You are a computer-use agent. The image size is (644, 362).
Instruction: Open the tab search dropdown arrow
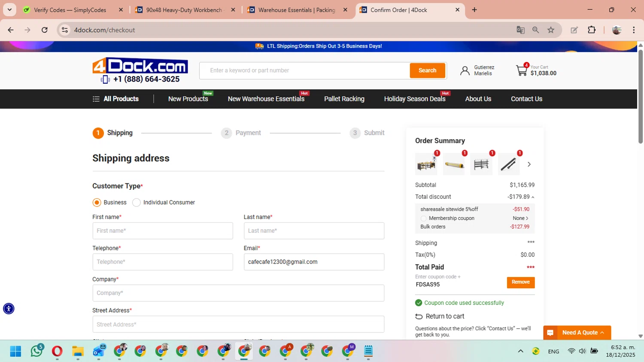(x=9, y=9)
